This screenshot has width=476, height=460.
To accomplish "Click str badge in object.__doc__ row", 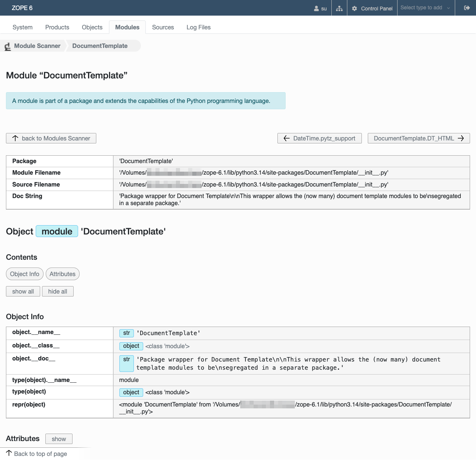I will coord(126,363).
